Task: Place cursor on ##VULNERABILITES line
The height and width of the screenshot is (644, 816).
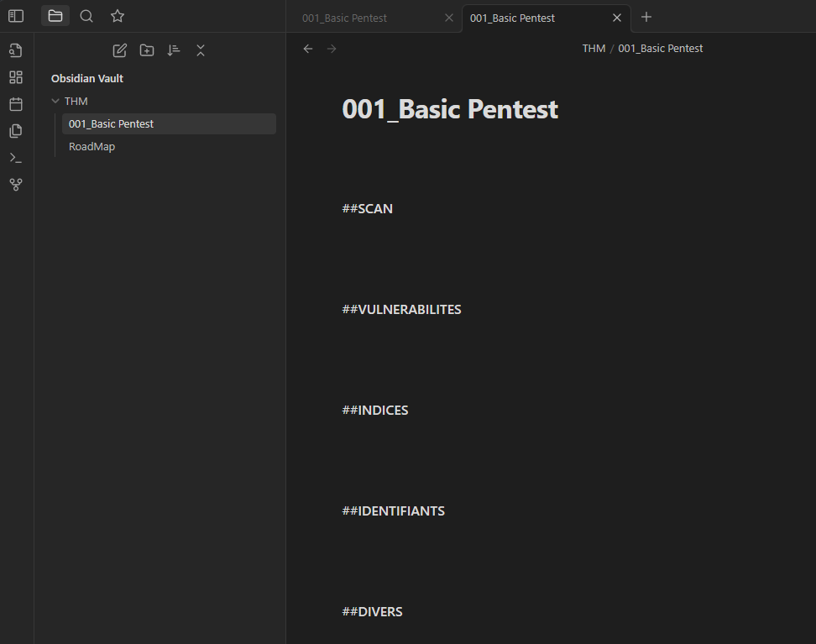Action: pos(402,310)
